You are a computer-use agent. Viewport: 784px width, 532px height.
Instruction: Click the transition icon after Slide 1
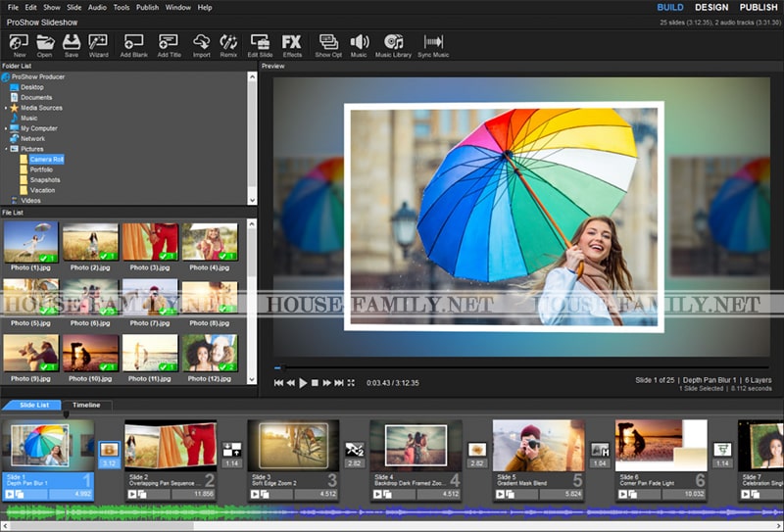[109, 450]
